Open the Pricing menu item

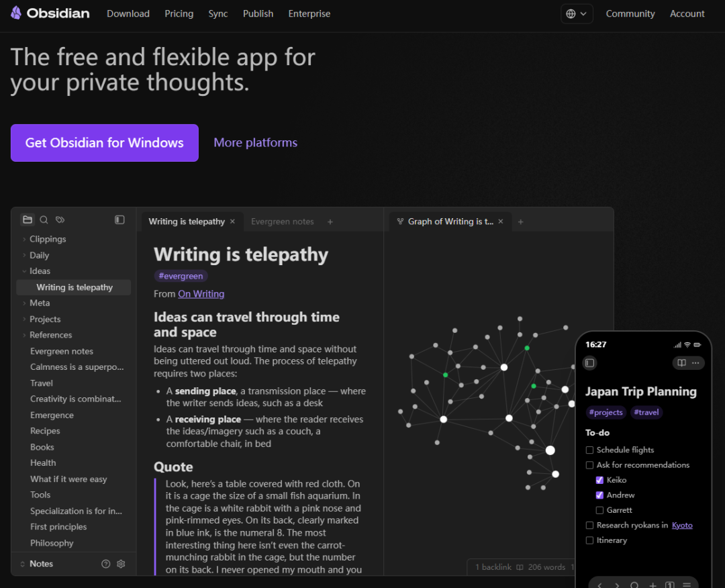pos(179,13)
